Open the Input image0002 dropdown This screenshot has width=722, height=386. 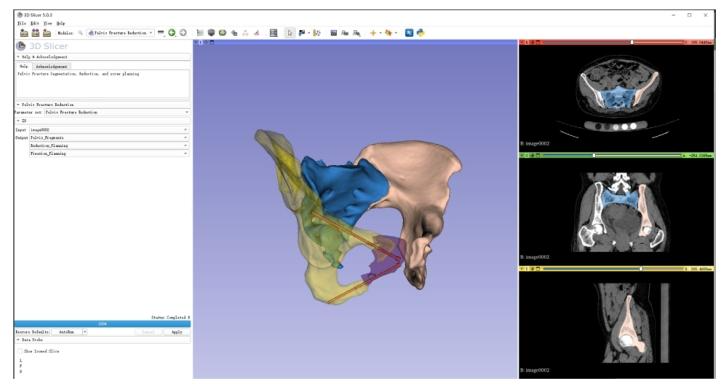pyautogui.click(x=109, y=130)
